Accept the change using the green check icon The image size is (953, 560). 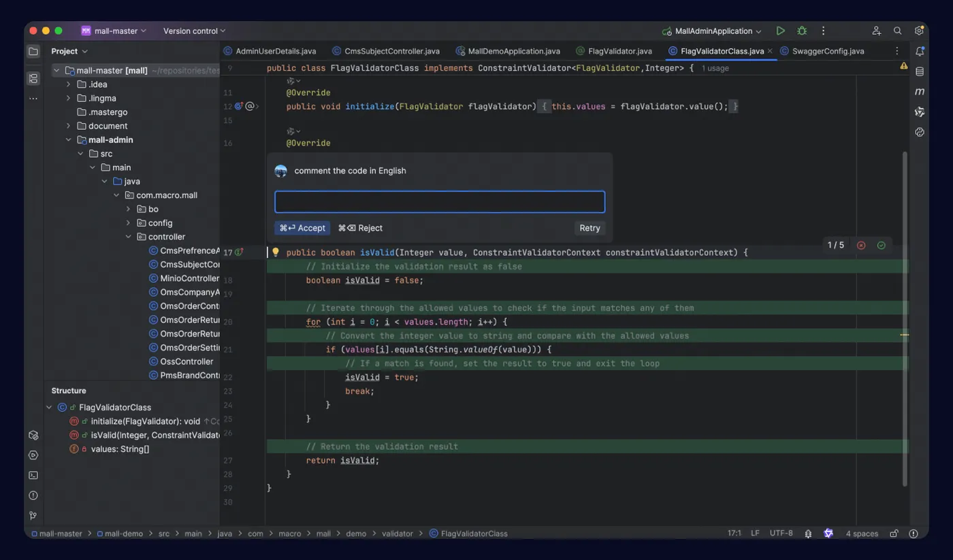pyautogui.click(x=882, y=245)
